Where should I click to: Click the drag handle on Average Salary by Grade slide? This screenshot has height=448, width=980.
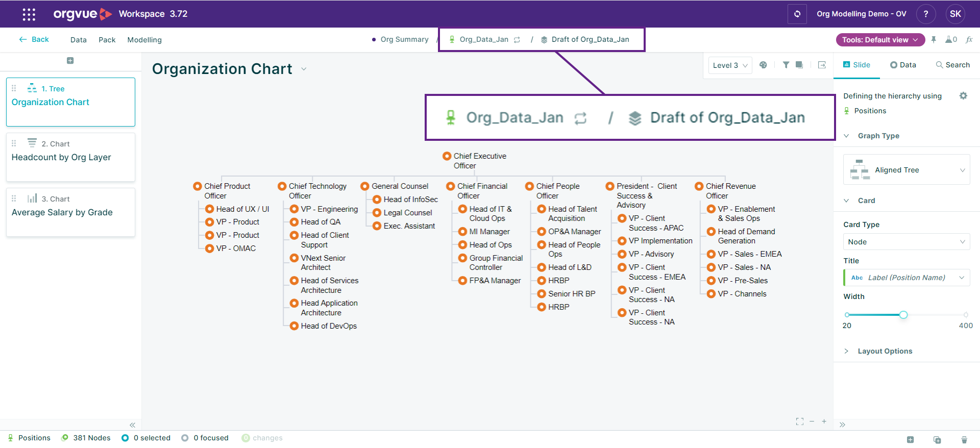click(x=14, y=198)
